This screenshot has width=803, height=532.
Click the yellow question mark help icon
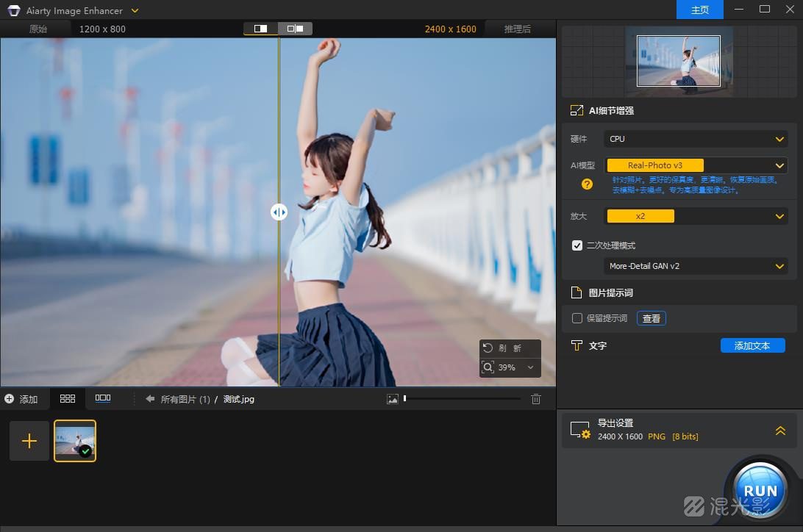coord(587,184)
